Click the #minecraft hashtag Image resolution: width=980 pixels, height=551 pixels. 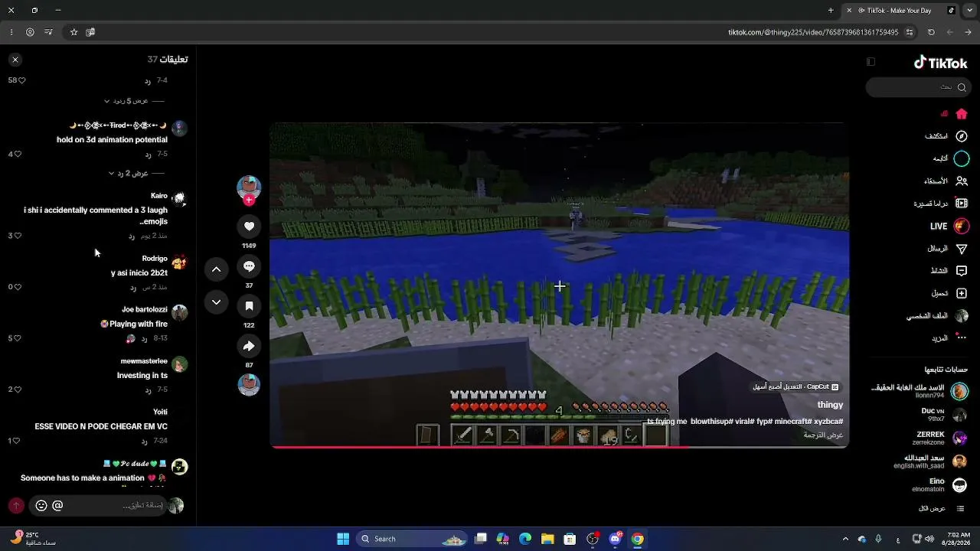795,422
